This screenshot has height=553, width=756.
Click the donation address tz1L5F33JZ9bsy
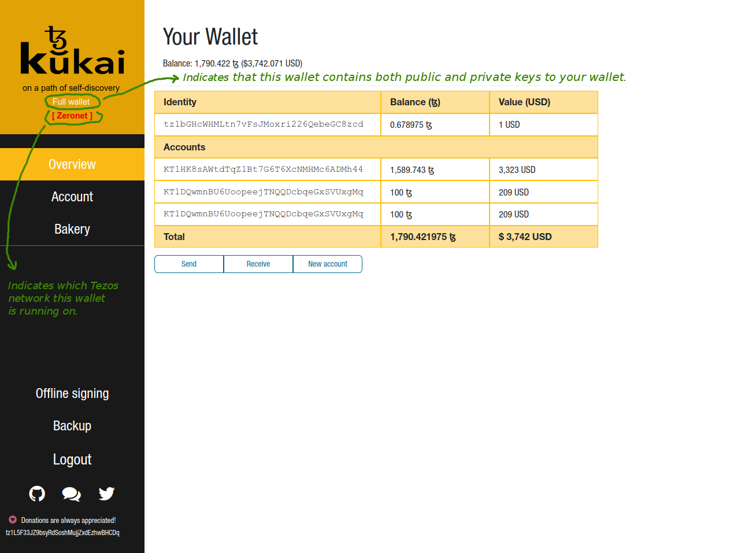[x=62, y=533]
